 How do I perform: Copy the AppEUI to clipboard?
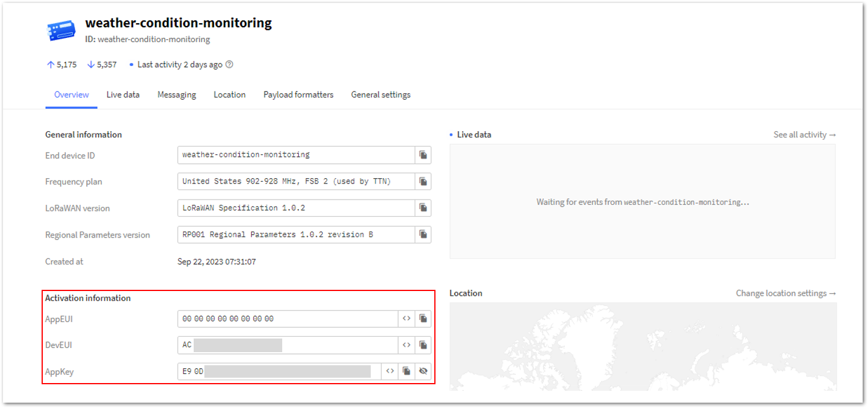click(423, 319)
